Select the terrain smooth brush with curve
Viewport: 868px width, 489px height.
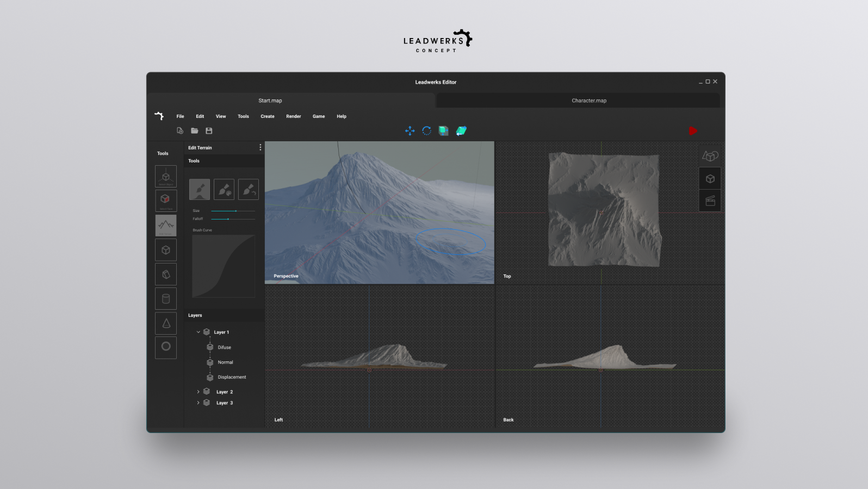tap(249, 190)
